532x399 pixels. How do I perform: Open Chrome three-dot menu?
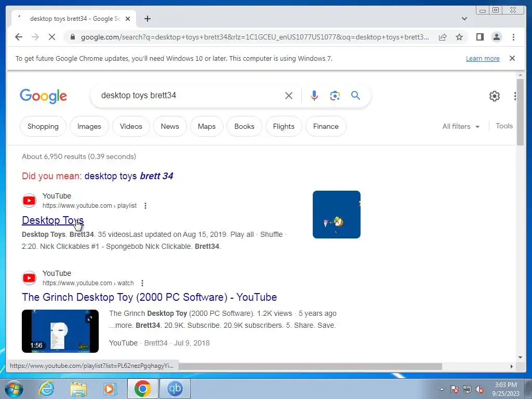tap(513, 37)
